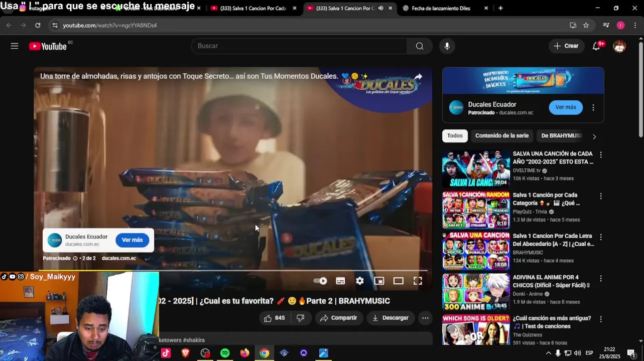Open options for the Ducales Ecuador ad
Image resolution: width=644 pixels, height=361 pixels.
[x=593, y=107]
